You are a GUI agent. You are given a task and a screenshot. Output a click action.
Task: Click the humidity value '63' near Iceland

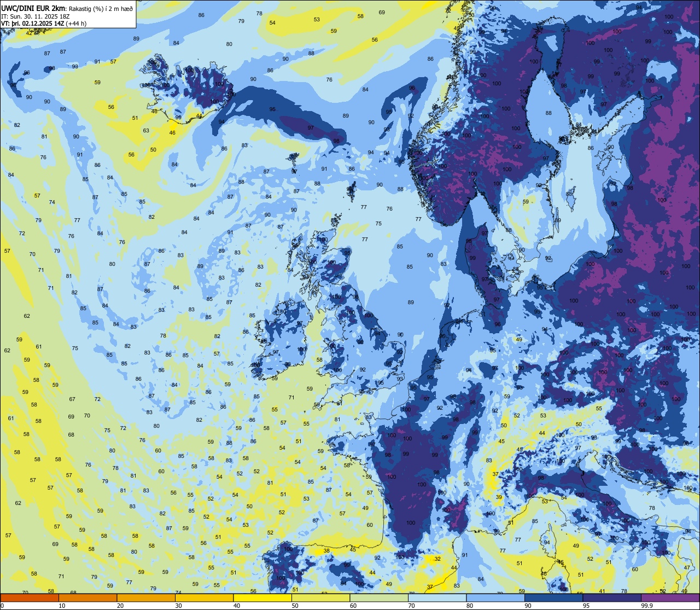click(146, 130)
